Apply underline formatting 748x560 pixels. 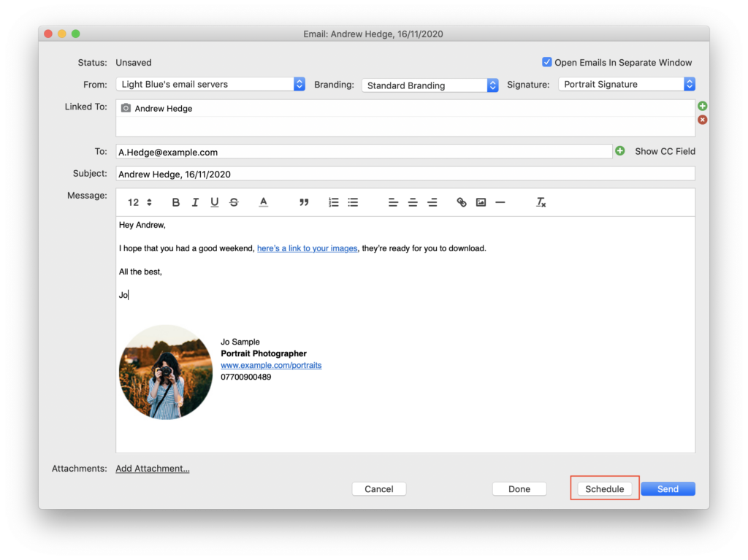pos(214,202)
